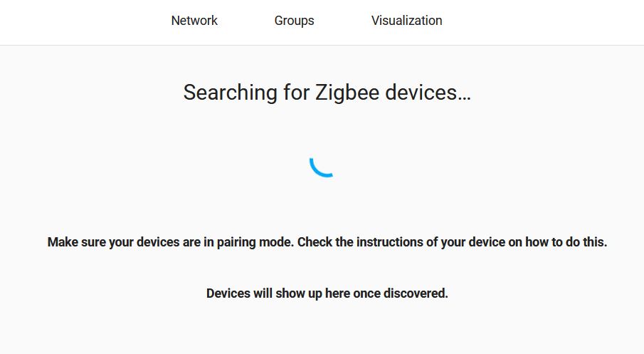
Task: Open the Network tab
Action: coord(194,21)
